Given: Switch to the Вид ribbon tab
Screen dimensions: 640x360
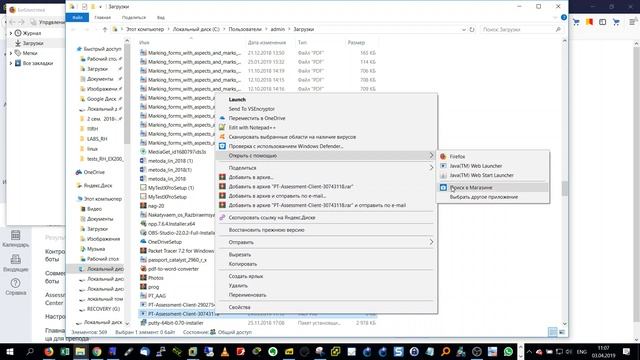Looking at the screenshot, I should 161,18.
